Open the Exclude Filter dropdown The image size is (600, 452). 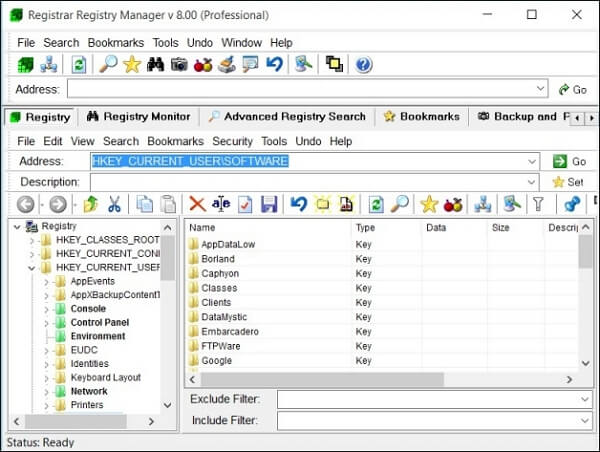click(585, 400)
